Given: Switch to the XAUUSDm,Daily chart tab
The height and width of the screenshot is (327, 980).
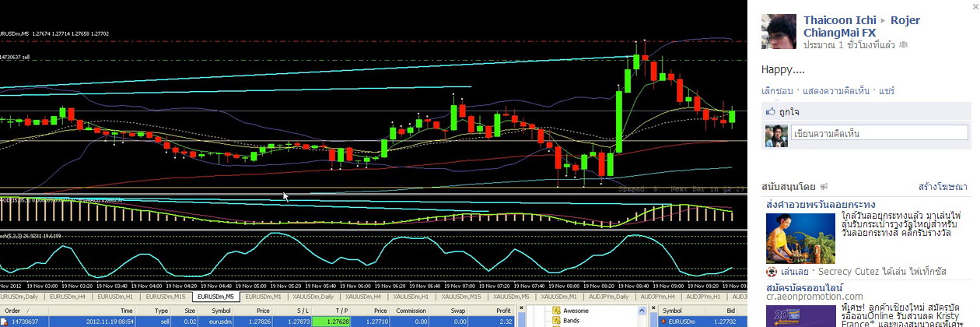Looking at the screenshot, I should point(313,296).
